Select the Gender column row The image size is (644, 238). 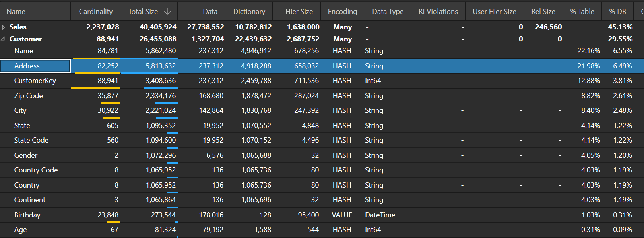click(26, 155)
